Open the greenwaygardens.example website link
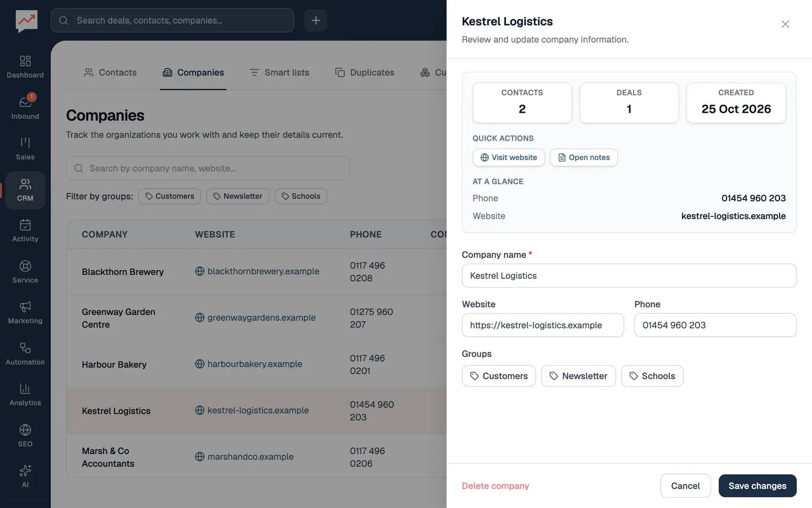 (x=261, y=317)
